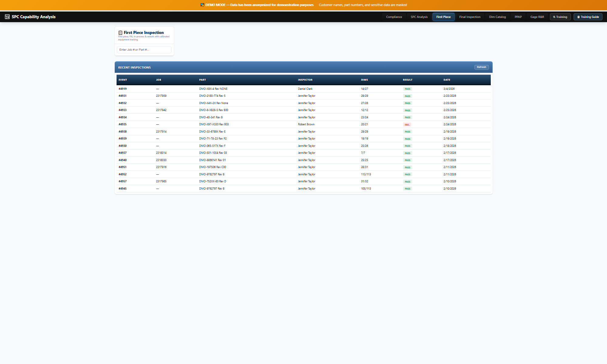
Task: Focus the Enter Job # or Part # field
Action: (144, 50)
